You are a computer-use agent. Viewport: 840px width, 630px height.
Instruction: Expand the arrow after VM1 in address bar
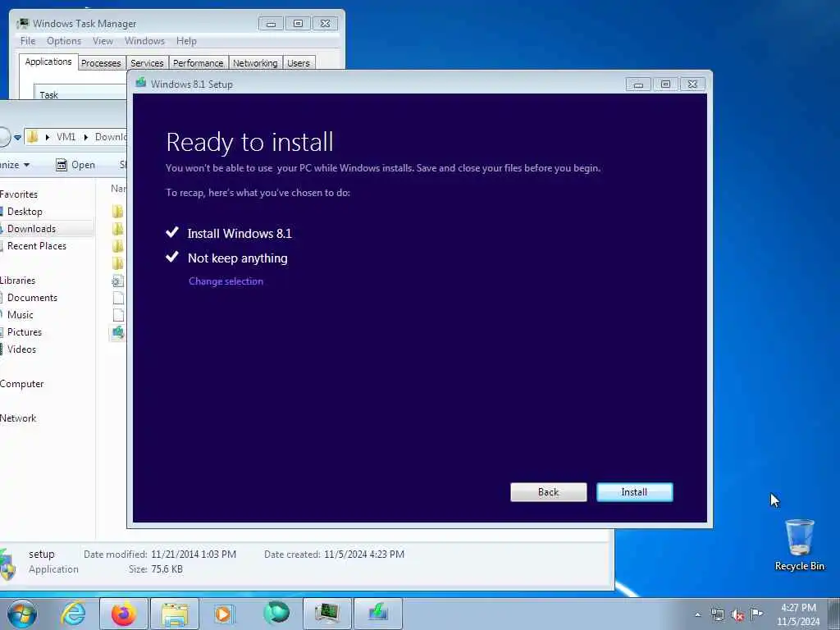[x=85, y=137]
